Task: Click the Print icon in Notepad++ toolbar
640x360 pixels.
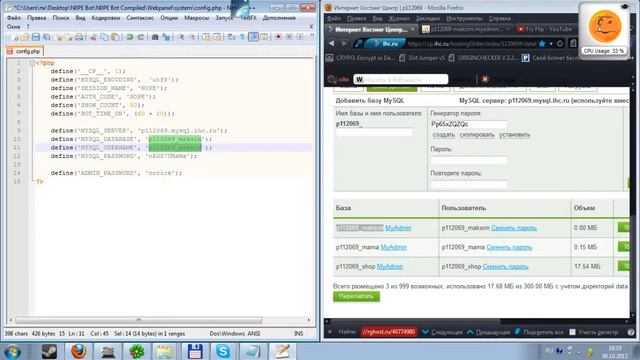Action: (x=79, y=37)
